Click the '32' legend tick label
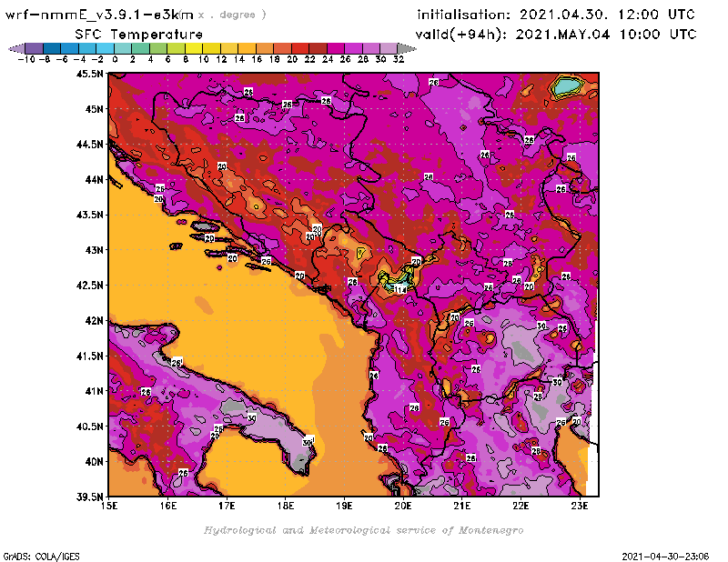The height and width of the screenshot is (562, 728). (x=399, y=60)
